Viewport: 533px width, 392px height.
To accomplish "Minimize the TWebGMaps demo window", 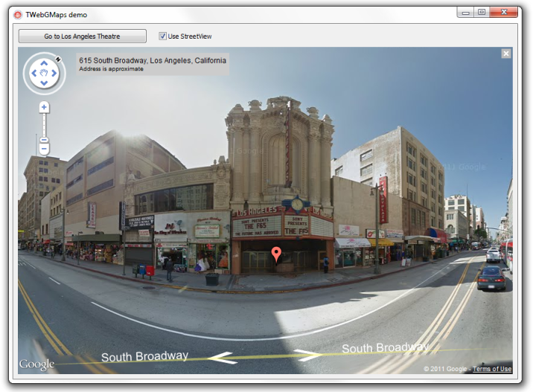I will point(466,13).
